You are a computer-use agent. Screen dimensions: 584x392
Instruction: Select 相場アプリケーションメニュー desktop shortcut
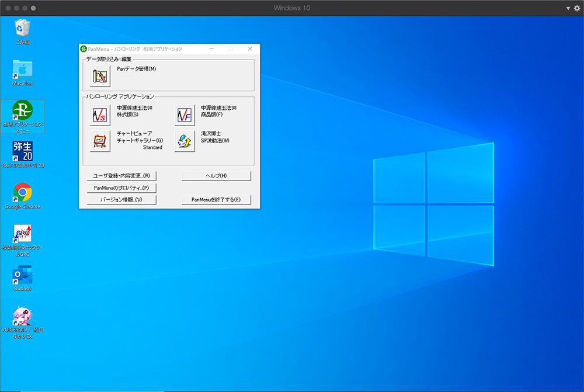point(23,111)
